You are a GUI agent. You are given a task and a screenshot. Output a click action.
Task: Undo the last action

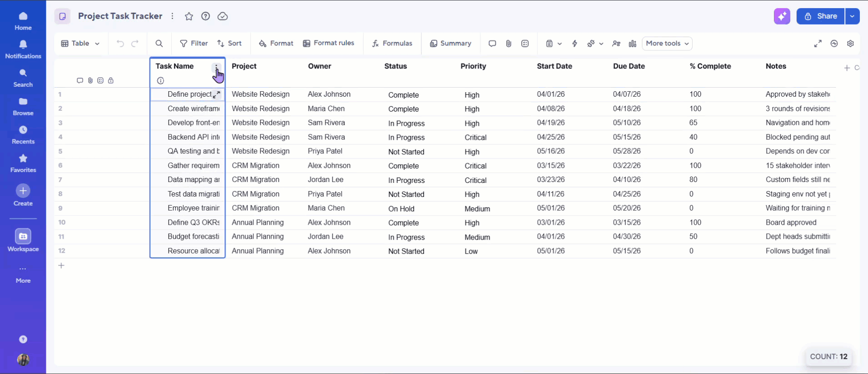[x=120, y=44]
